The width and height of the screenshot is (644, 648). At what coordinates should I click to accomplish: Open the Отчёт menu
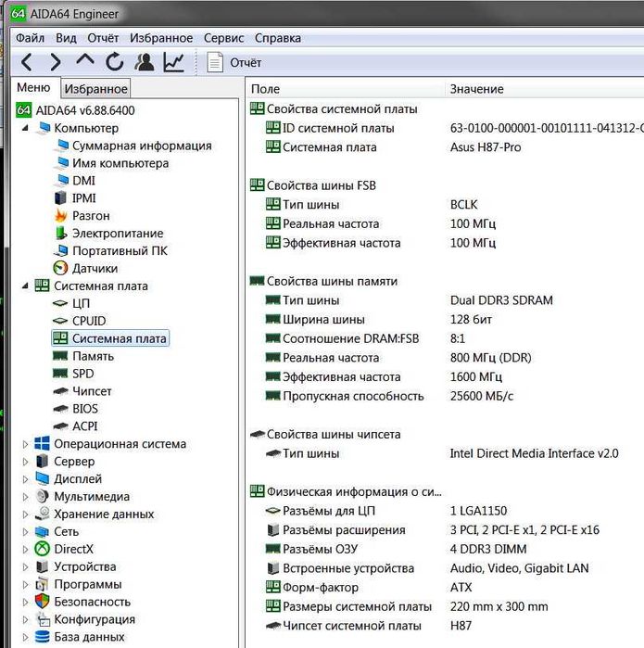click(103, 38)
